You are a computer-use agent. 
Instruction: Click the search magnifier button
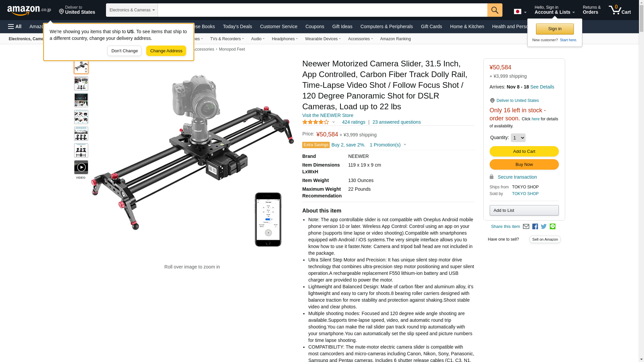(x=495, y=10)
